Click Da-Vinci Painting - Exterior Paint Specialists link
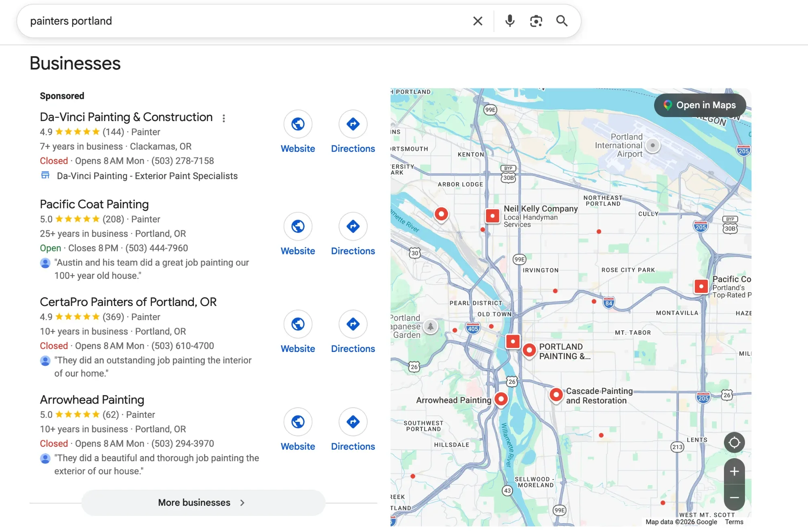 [x=147, y=176]
